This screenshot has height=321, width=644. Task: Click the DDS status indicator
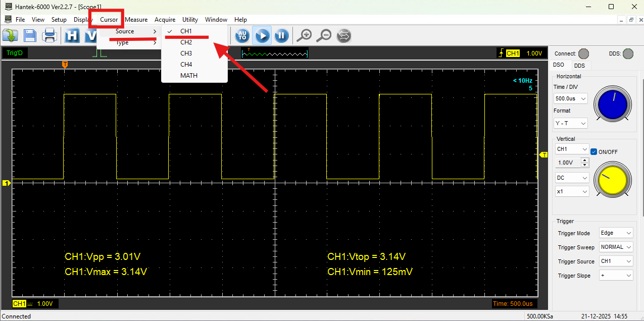pyautogui.click(x=628, y=54)
